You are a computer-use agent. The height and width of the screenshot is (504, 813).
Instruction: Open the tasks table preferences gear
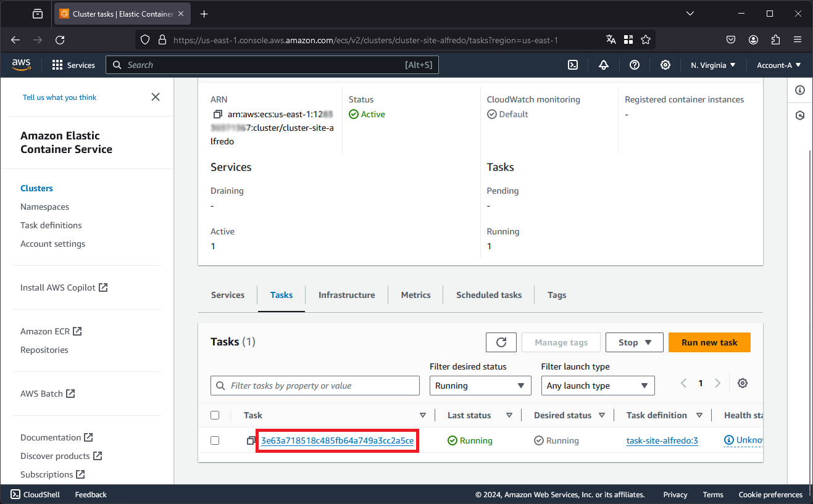pos(743,383)
